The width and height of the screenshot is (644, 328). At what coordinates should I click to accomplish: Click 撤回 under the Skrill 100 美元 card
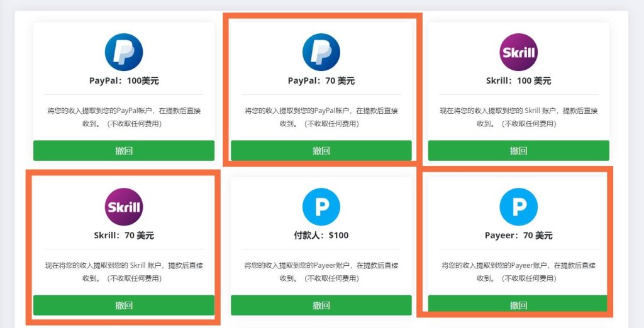click(x=518, y=151)
